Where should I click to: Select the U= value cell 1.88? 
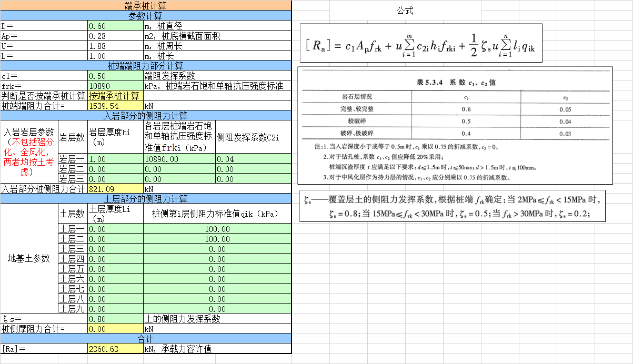click(116, 46)
